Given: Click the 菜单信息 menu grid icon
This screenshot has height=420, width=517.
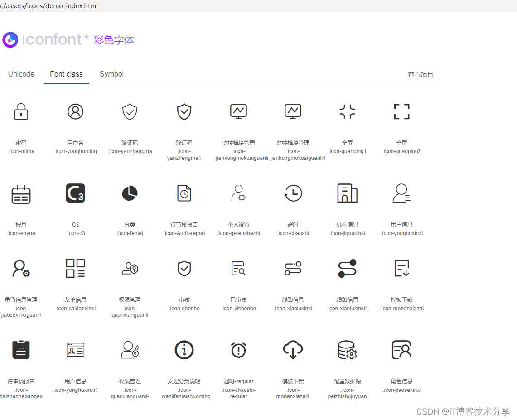Looking at the screenshot, I should point(75,268).
